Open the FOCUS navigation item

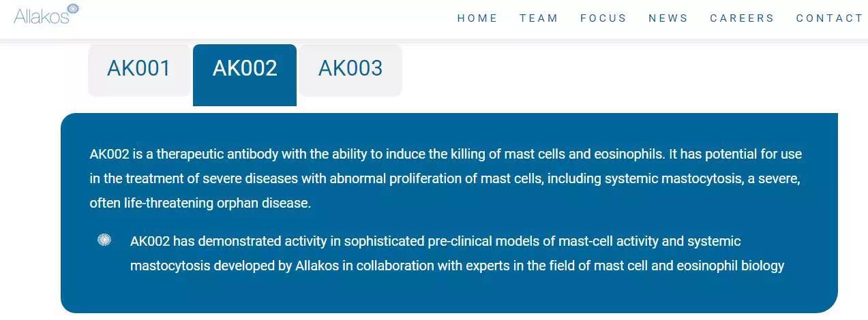tap(603, 18)
